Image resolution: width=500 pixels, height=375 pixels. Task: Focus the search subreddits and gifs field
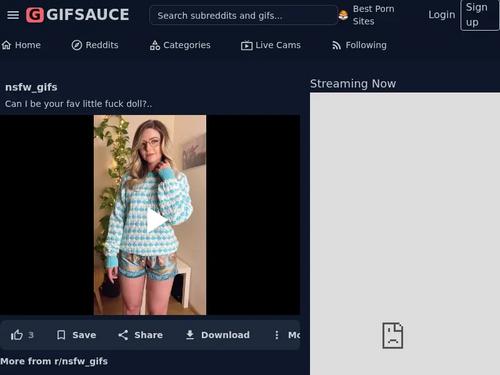point(243,15)
